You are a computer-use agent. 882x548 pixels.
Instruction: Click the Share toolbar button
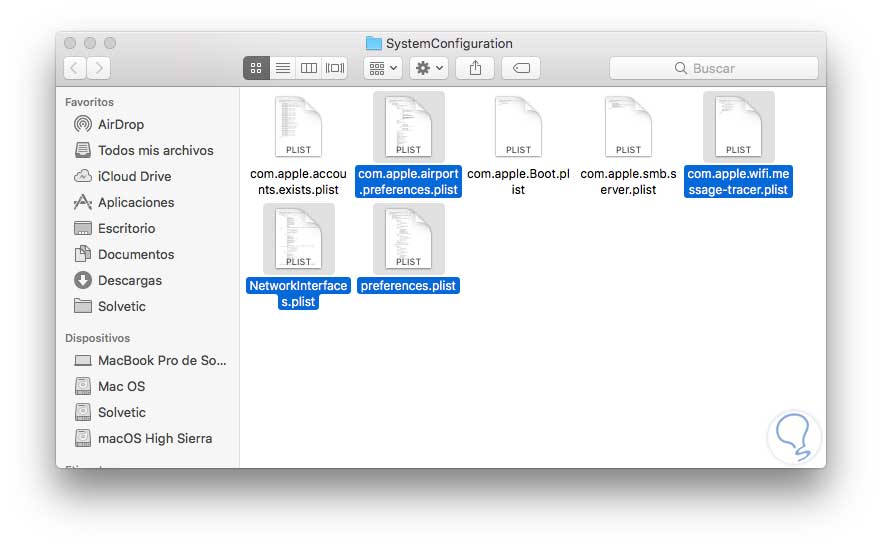pos(475,68)
